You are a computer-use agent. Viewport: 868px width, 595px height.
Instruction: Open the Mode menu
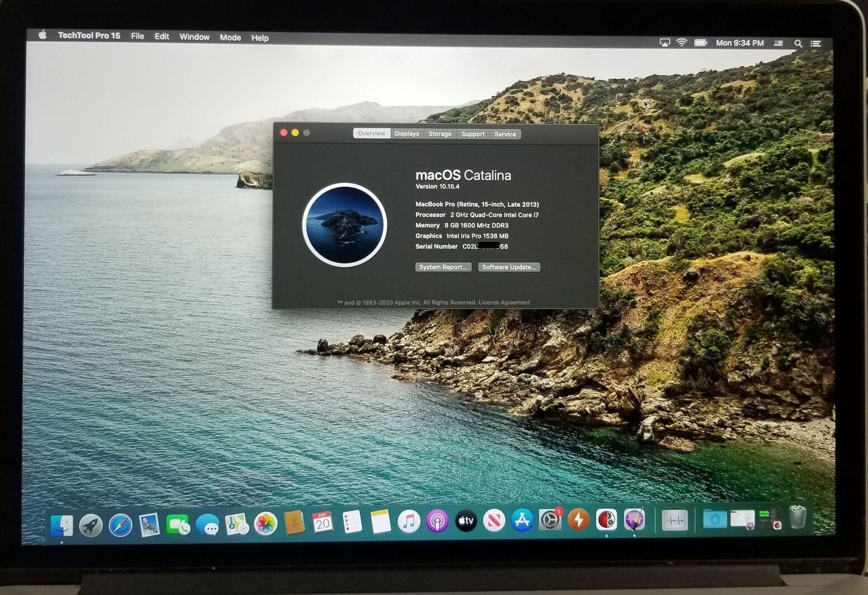pyautogui.click(x=230, y=38)
